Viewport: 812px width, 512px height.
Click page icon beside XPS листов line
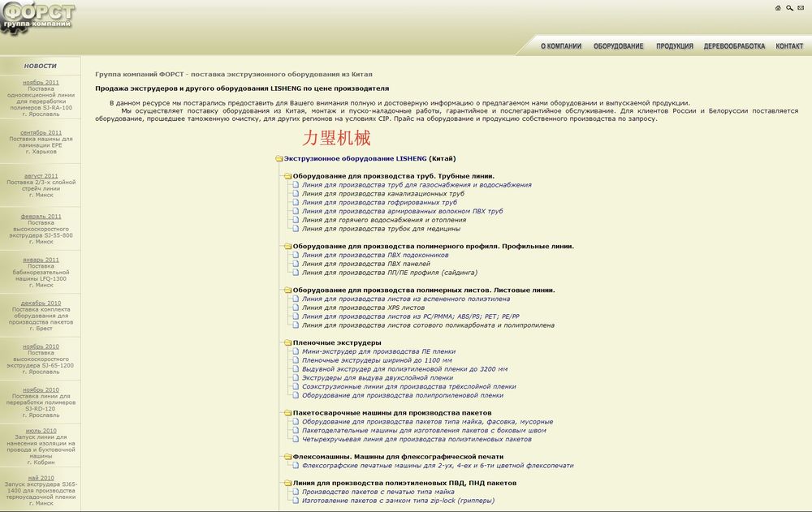(296, 308)
